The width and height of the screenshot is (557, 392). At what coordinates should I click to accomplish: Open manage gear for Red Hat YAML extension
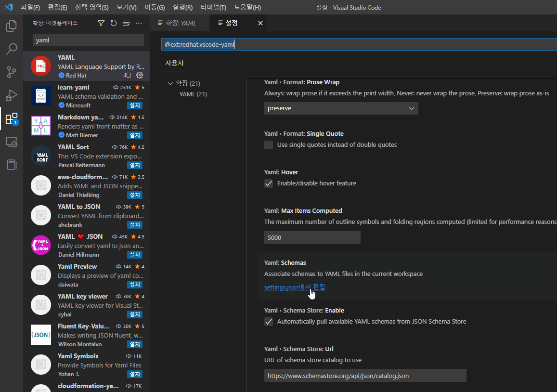coord(140,75)
